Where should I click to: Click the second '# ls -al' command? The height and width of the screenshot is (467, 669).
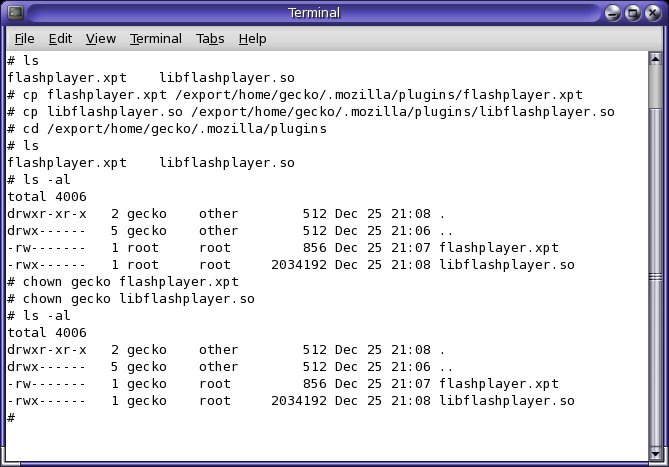coord(39,316)
